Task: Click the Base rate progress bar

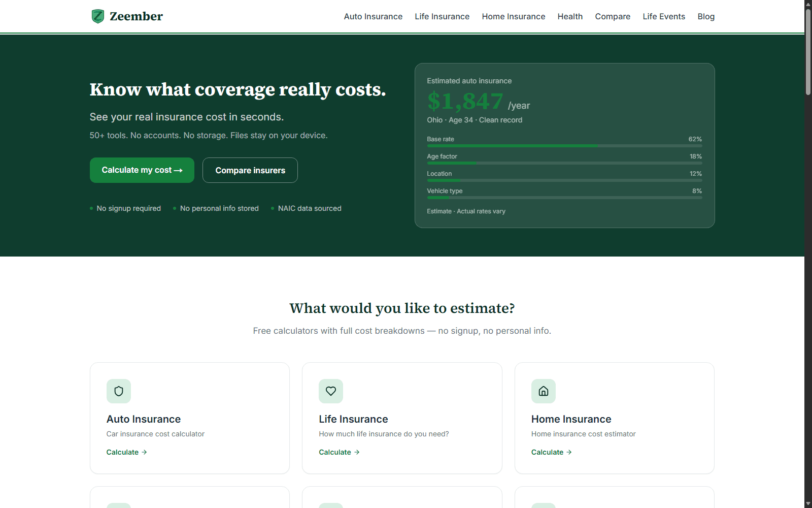Action: click(x=564, y=146)
